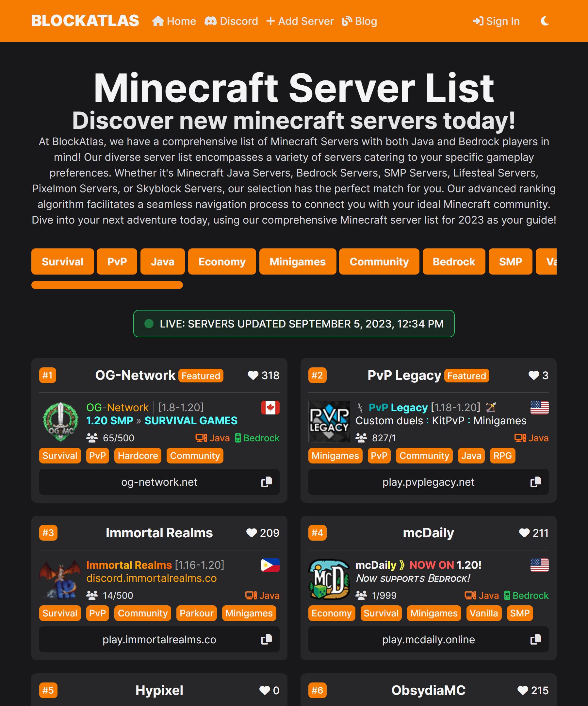Click Economy tag on mcDaily card
Screen dimensions: 588x706
[332, 613]
